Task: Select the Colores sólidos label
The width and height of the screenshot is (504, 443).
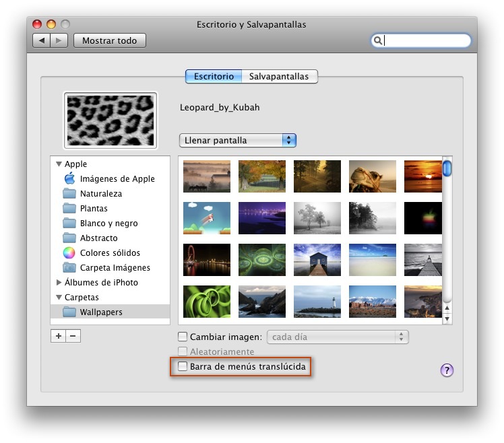Action: point(110,253)
